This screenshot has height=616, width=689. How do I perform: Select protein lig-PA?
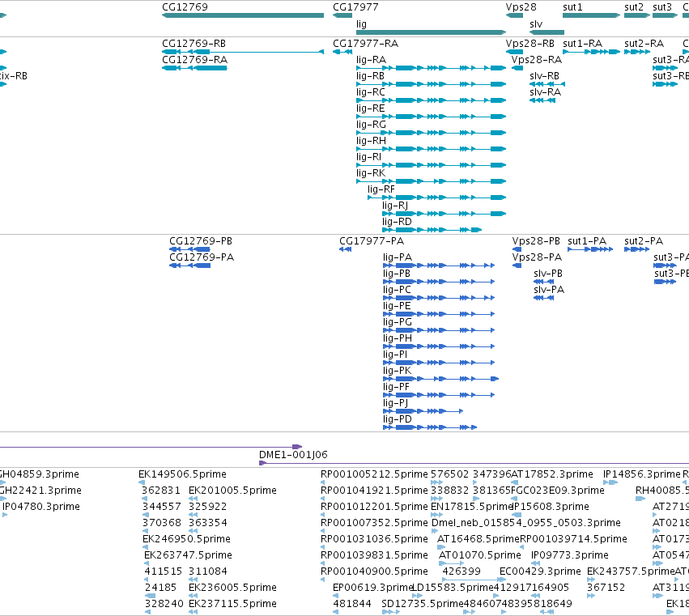click(439, 266)
